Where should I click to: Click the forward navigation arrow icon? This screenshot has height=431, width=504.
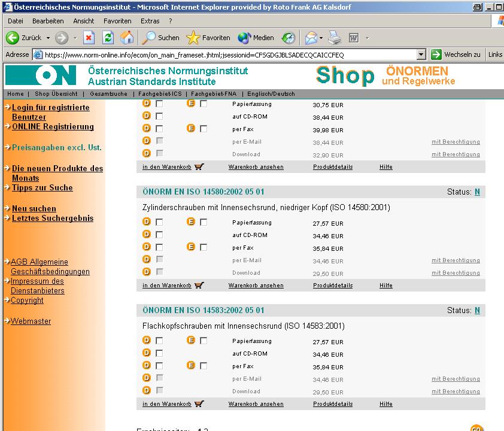[62, 38]
